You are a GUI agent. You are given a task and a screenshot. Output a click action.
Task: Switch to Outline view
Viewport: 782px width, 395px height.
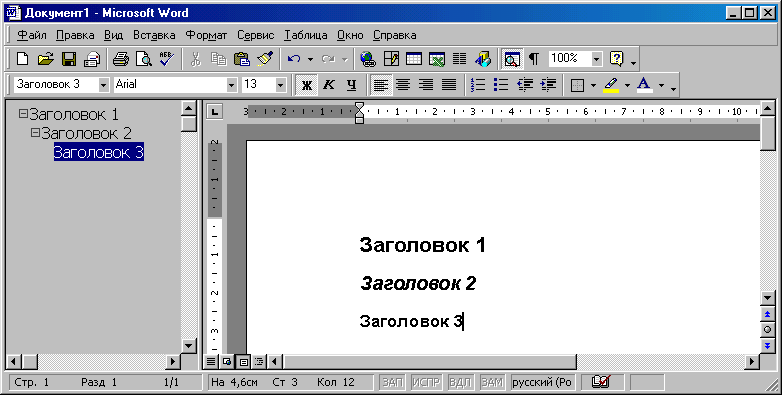(259, 362)
